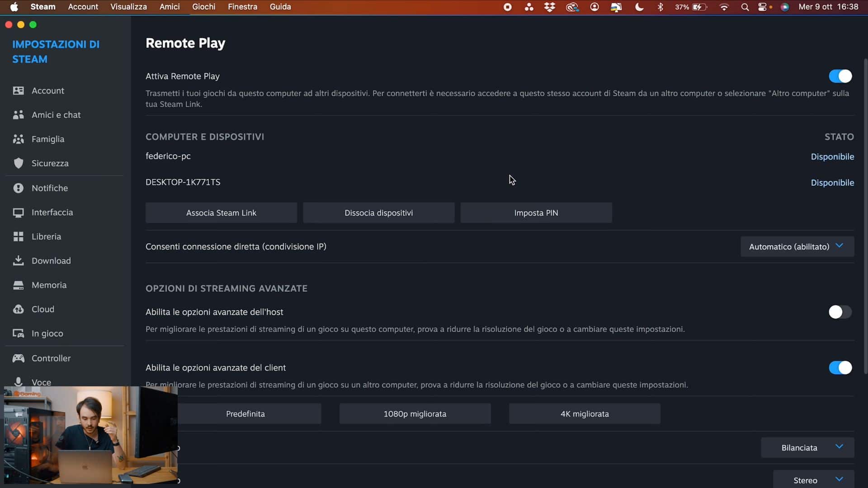
Task: Click the battery 37% indicator
Action: click(x=691, y=7)
